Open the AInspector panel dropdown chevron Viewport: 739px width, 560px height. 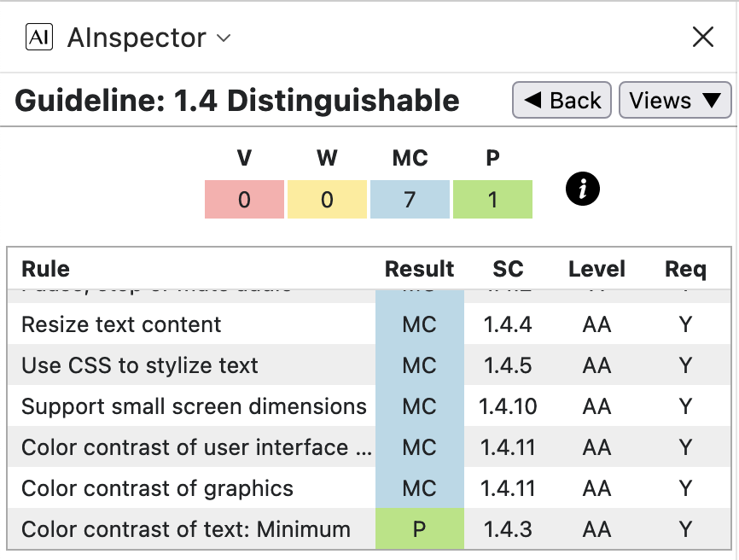pyautogui.click(x=224, y=38)
